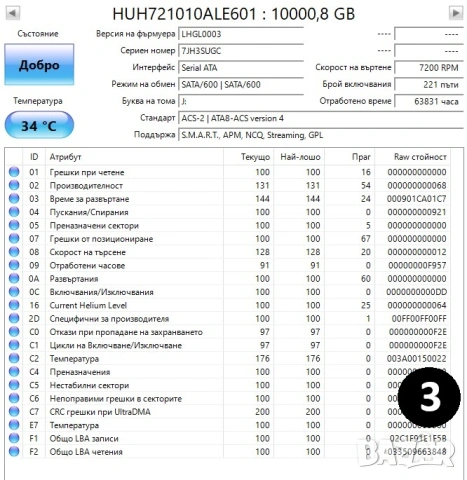467x480 pixels.
Task: Click status icon for Грешки при четене
Action: click(14, 172)
